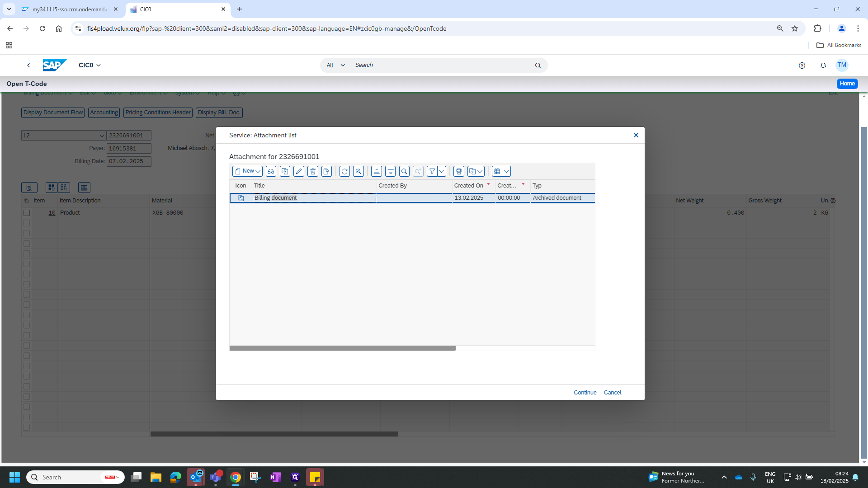Click the Find search icon in attachment toolbar
Screen dimensions: 868x488
pyautogui.click(x=405, y=171)
